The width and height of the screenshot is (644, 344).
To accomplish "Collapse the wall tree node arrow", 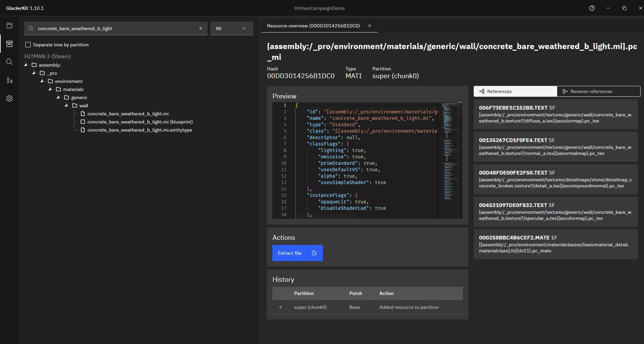I will click(67, 106).
